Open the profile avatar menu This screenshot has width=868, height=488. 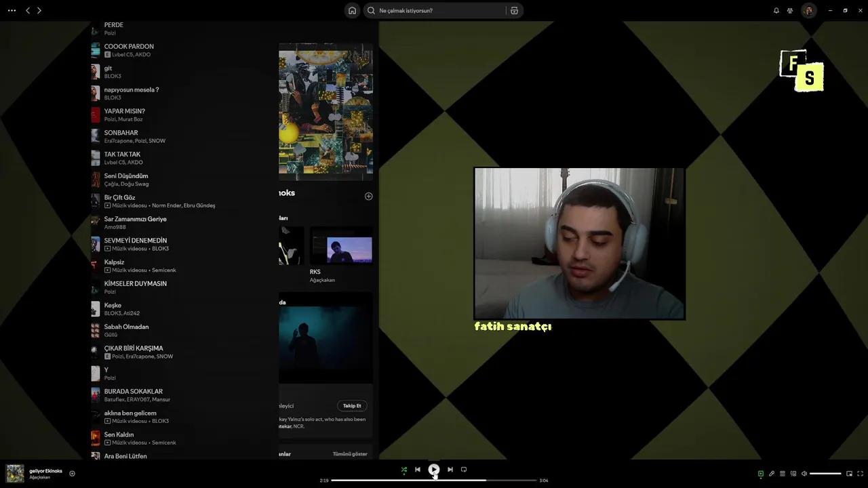click(x=808, y=10)
